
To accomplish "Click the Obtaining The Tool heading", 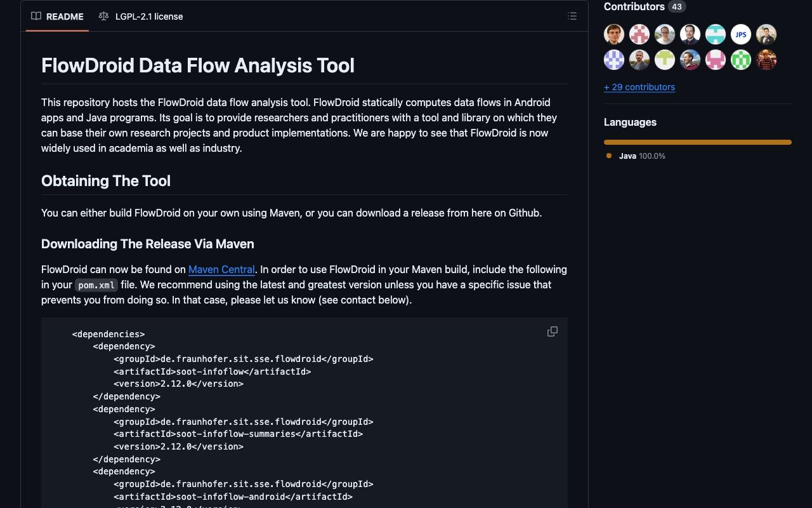I will pyautogui.click(x=106, y=181).
